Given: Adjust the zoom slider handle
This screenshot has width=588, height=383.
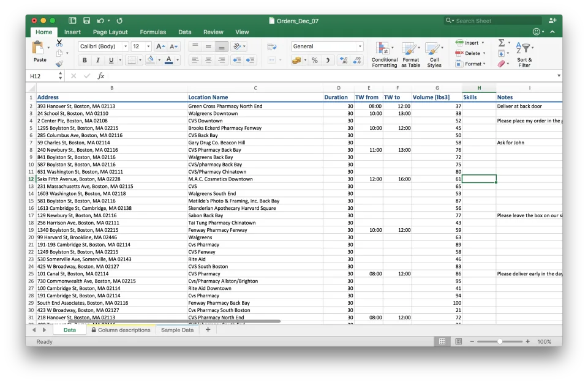Looking at the screenshot, I should tap(500, 341).
